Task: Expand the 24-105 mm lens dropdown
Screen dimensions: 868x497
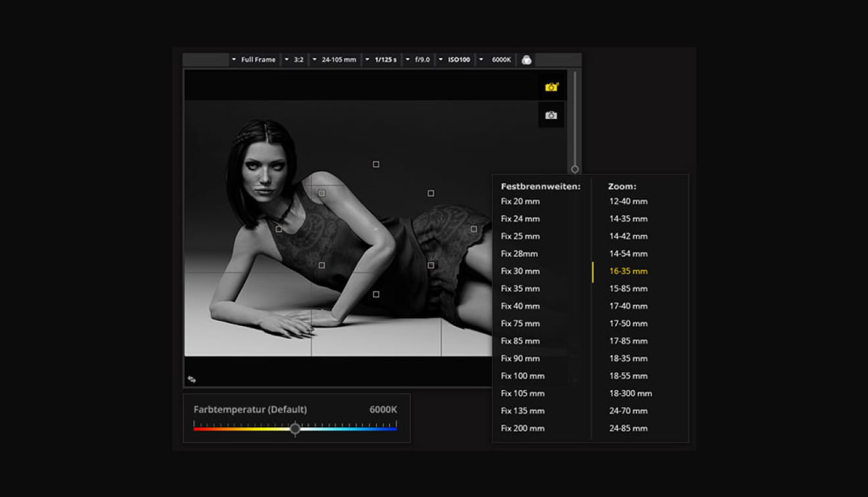Action: pyautogui.click(x=334, y=60)
